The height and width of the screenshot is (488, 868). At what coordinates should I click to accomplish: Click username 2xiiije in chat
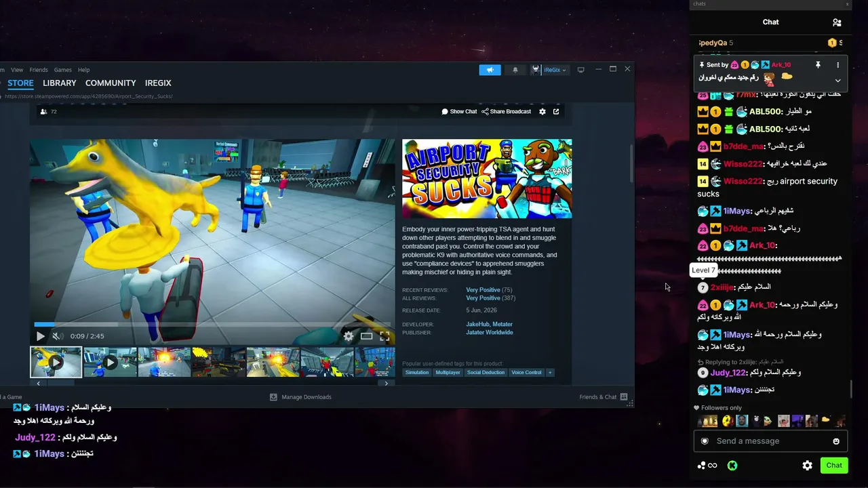click(x=722, y=287)
